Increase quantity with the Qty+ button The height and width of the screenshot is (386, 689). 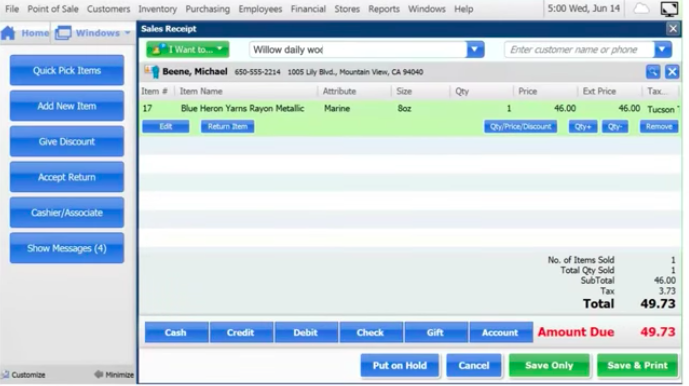[x=583, y=127]
